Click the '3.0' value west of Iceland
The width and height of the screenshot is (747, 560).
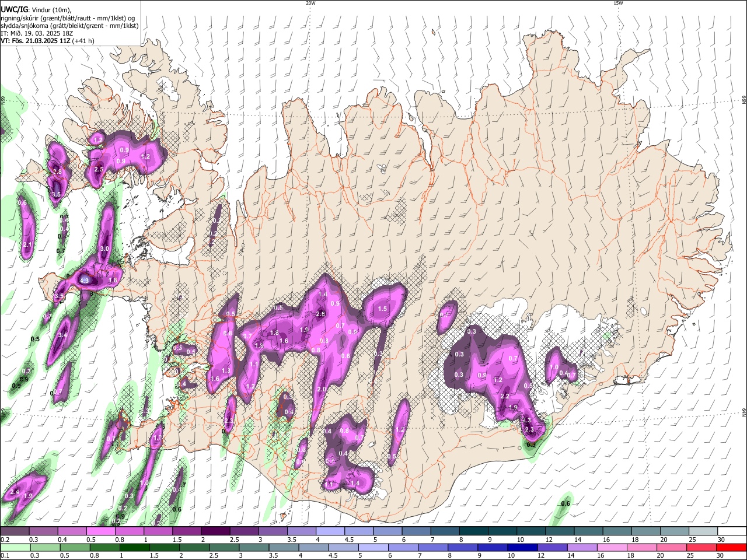pos(105,249)
